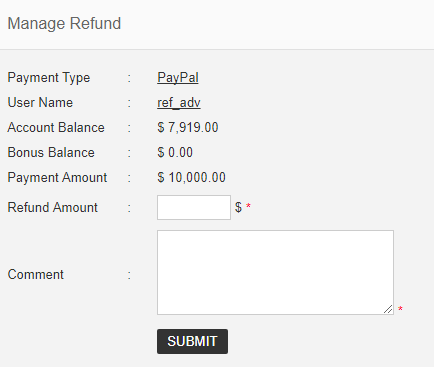The width and height of the screenshot is (434, 367).
Task: Click the Comment box resize grip
Action: point(388,309)
